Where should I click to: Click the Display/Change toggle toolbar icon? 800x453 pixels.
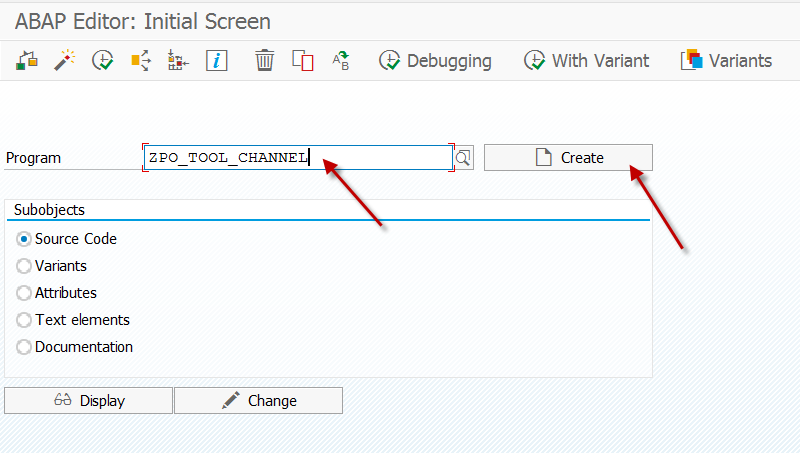click(x=27, y=61)
